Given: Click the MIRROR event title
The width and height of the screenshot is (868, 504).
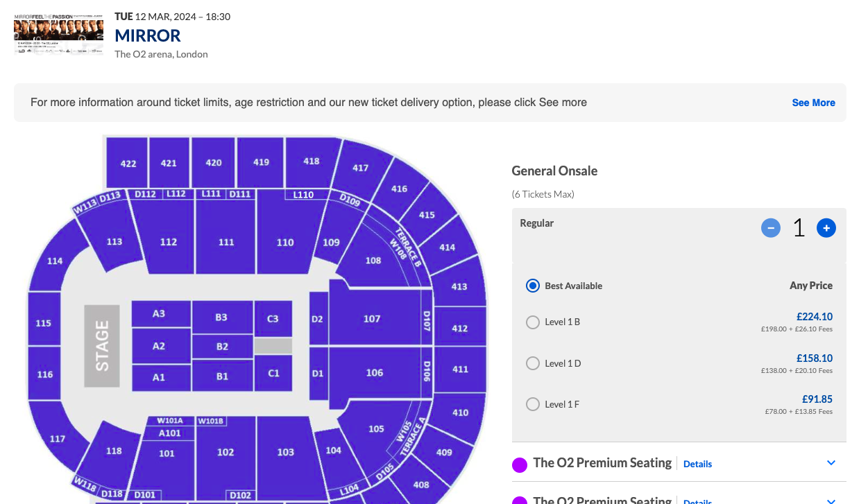Looking at the screenshot, I should pyautogui.click(x=148, y=35).
